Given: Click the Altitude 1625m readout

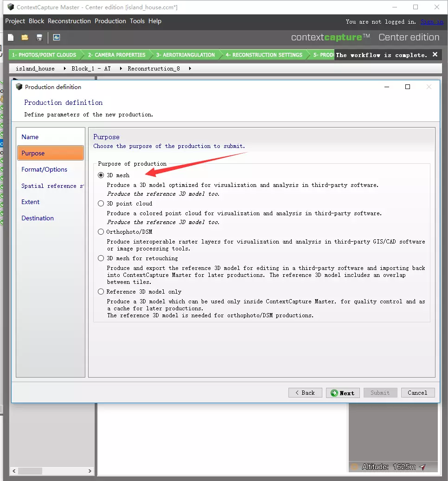Looking at the screenshot, I should pos(389,467).
